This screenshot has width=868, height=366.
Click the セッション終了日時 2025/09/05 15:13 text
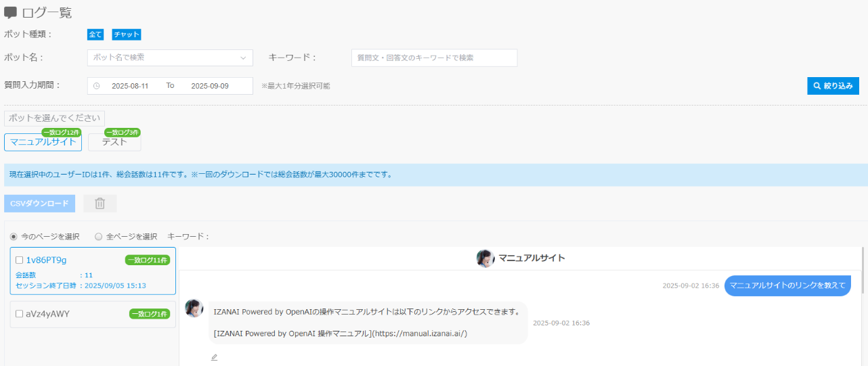pos(81,285)
